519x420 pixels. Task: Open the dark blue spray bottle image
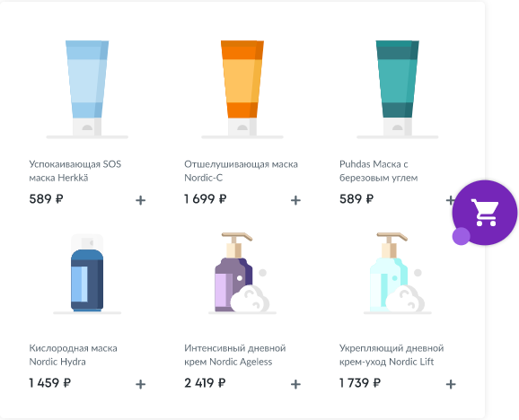point(87,273)
